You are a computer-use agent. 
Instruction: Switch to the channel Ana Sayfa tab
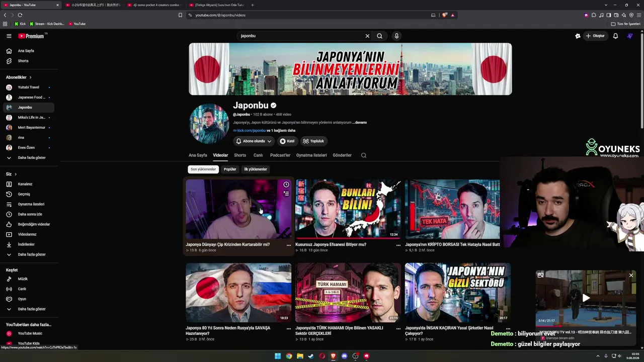[198, 155]
